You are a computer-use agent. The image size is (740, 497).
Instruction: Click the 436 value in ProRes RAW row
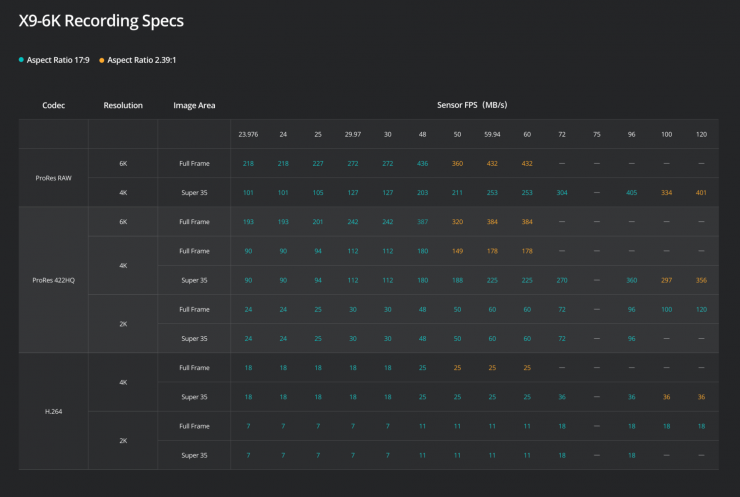coord(422,162)
